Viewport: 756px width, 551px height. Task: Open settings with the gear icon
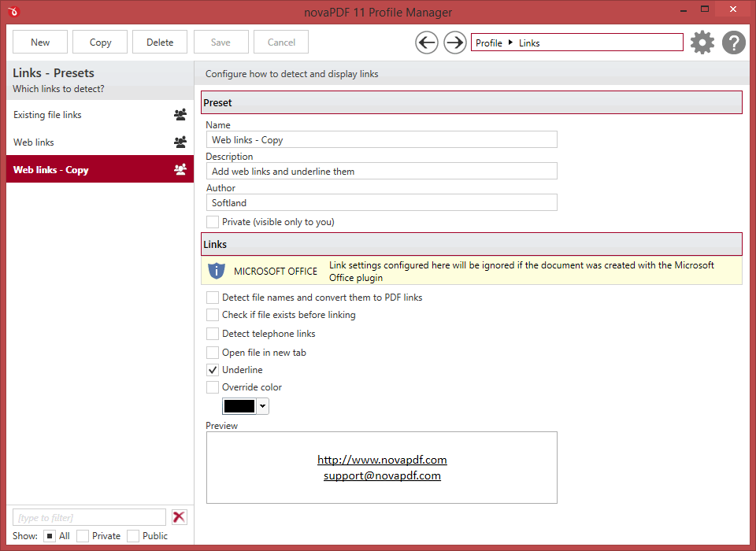click(x=702, y=43)
